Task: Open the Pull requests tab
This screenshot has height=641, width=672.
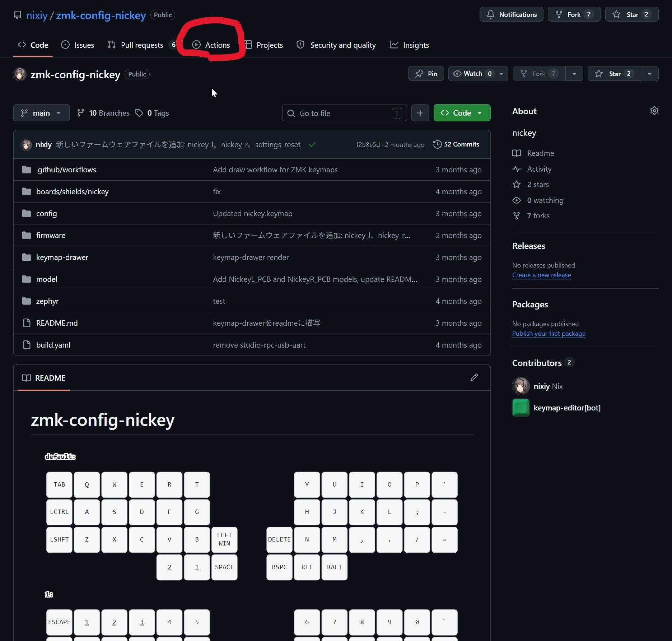Action: point(142,45)
